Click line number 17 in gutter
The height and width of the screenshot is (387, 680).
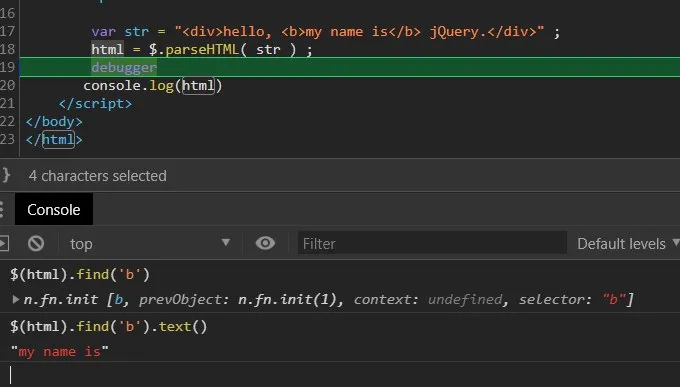(7, 31)
